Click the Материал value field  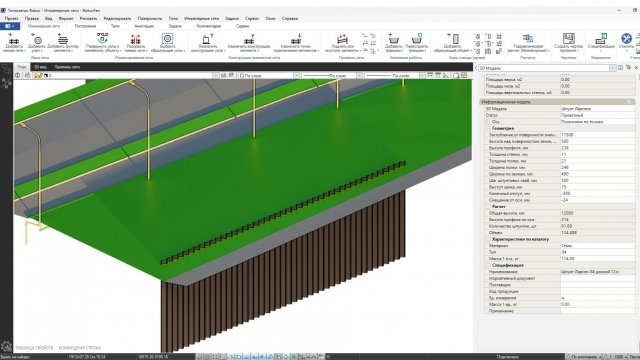click(x=597, y=246)
